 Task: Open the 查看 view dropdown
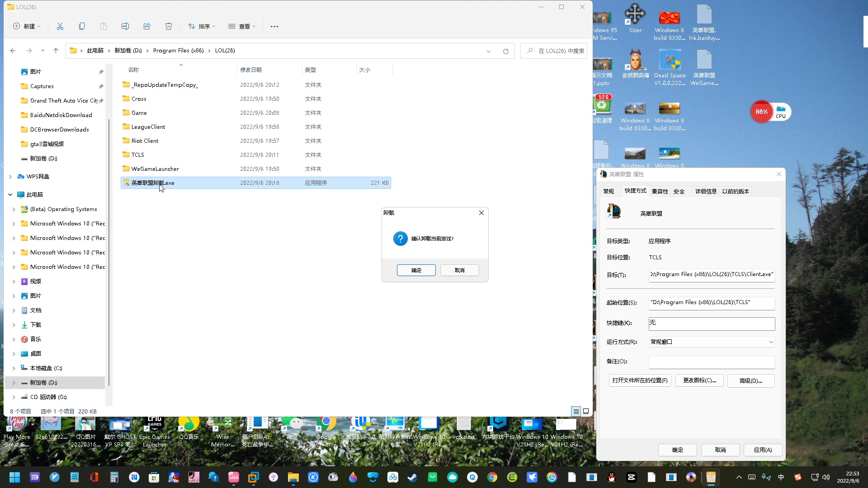(242, 26)
